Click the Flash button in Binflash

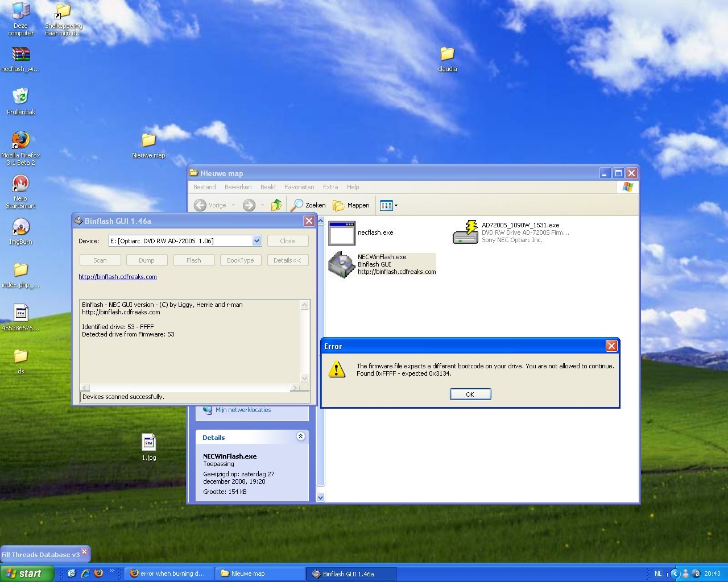pyautogui.click(x=194, y=260)
